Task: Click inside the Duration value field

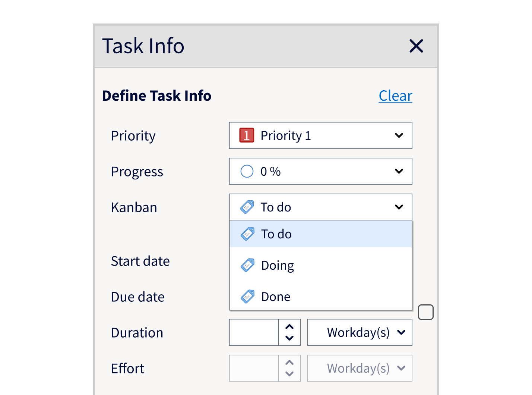Action: [254, 332]
